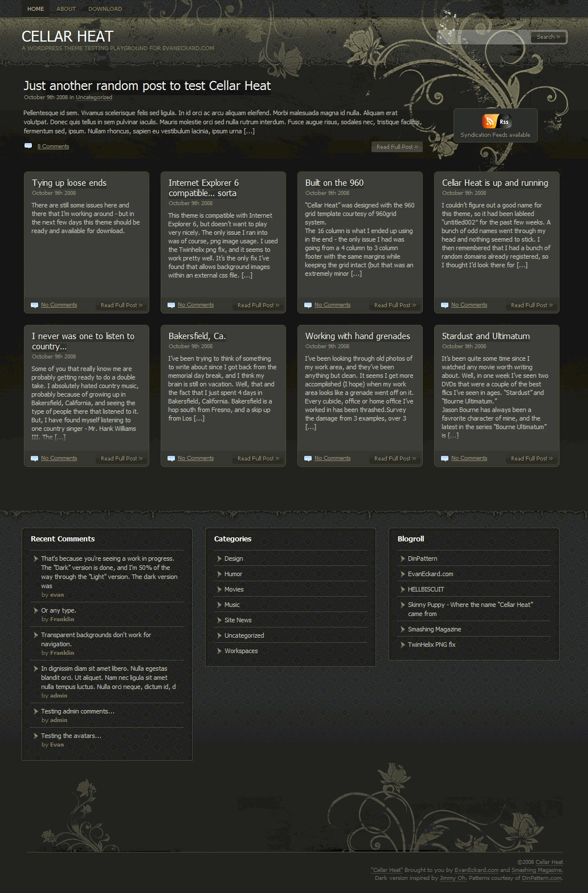
Task: Click comment bubble icon under featured post
Action: coord(28,146)
